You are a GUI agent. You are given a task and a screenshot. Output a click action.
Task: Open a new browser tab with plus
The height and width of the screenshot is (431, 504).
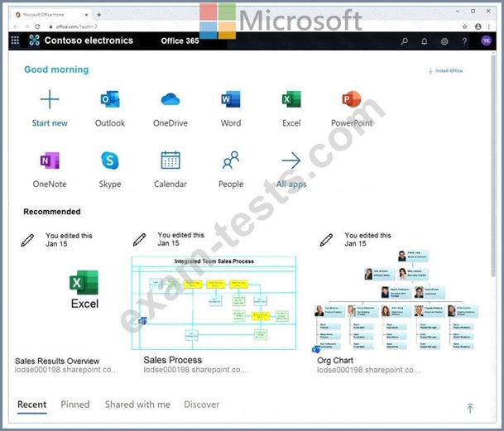(x=99, y=14)
